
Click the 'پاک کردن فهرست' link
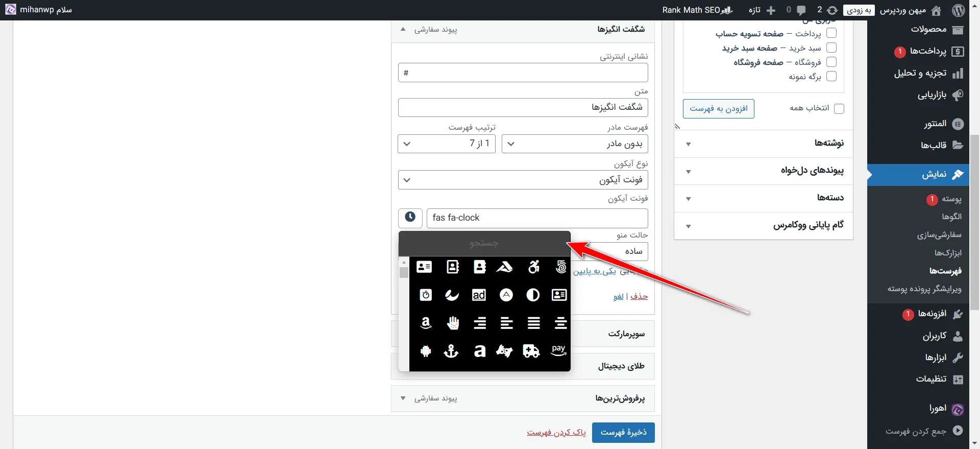tap(556, 433)
